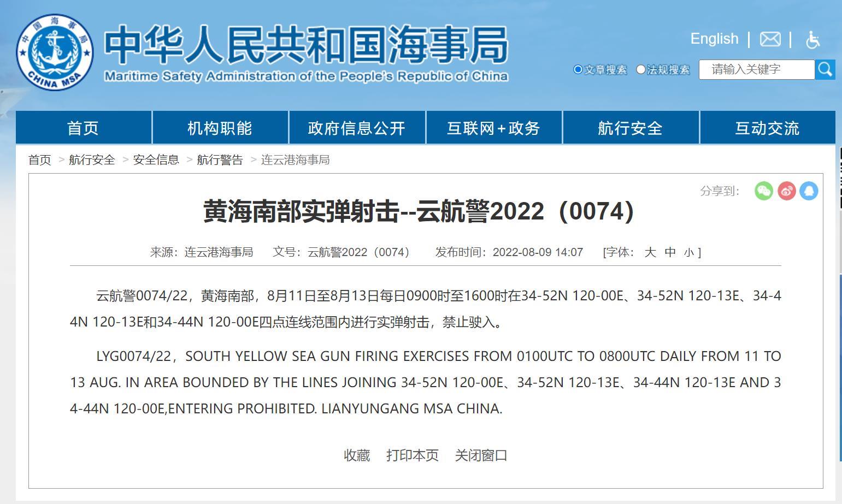Go to the 首页 main navigation tab

[83, 128]
